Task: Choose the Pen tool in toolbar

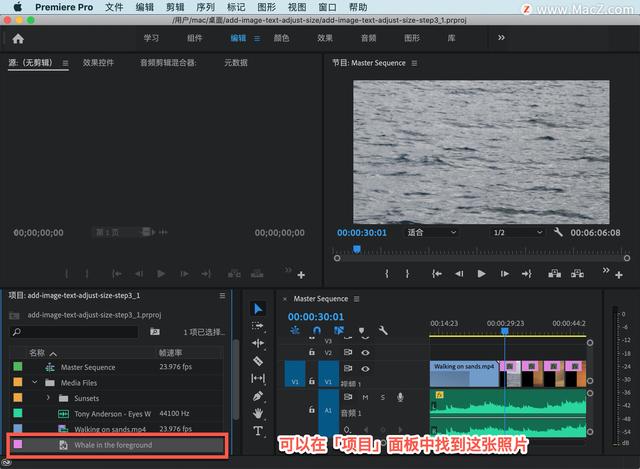Action: [x=258, y=396]
